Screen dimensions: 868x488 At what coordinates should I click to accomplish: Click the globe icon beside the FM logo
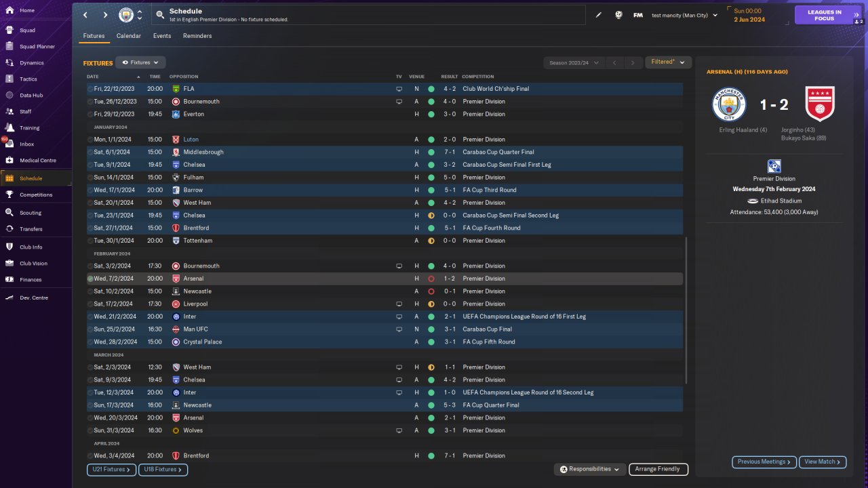[618, 15]
